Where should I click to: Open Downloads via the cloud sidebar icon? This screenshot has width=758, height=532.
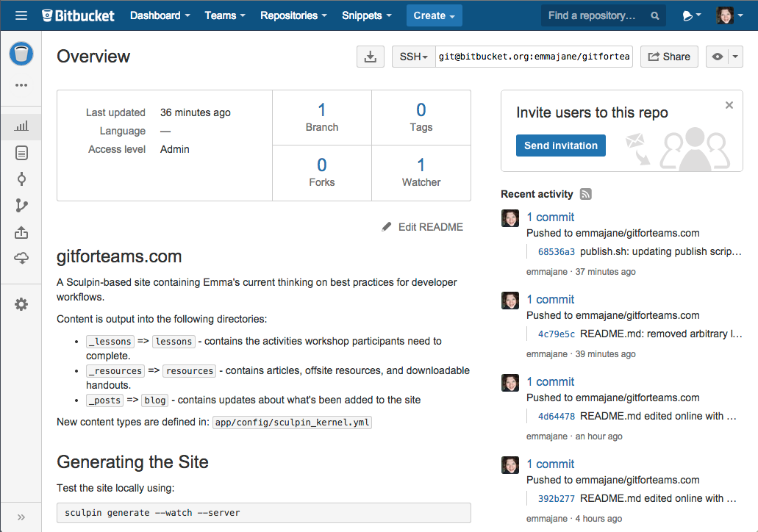21,258
